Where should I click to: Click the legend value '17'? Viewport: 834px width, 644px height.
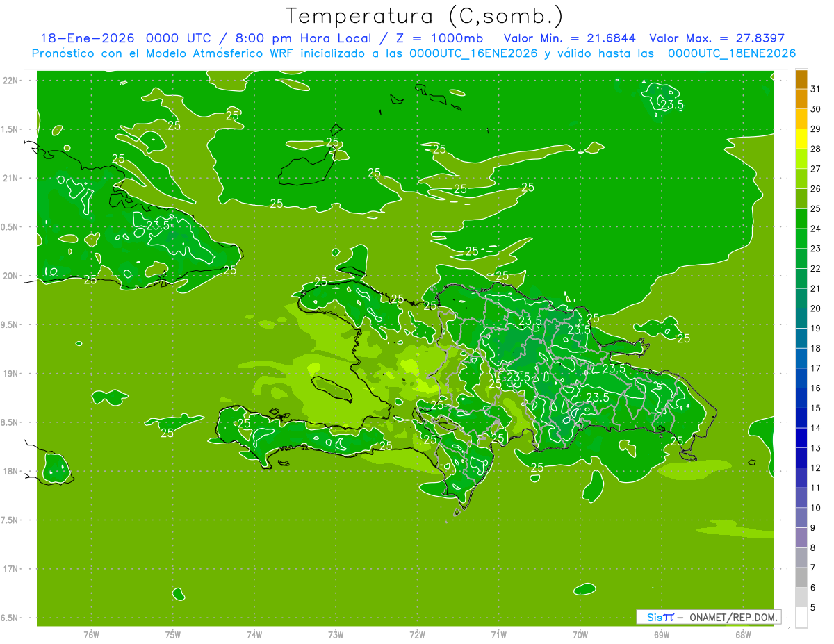tap(816, 368)
